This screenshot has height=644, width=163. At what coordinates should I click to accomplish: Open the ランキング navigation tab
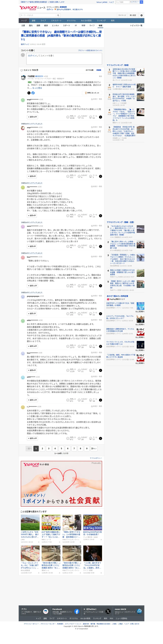click(x=101, y=20)
